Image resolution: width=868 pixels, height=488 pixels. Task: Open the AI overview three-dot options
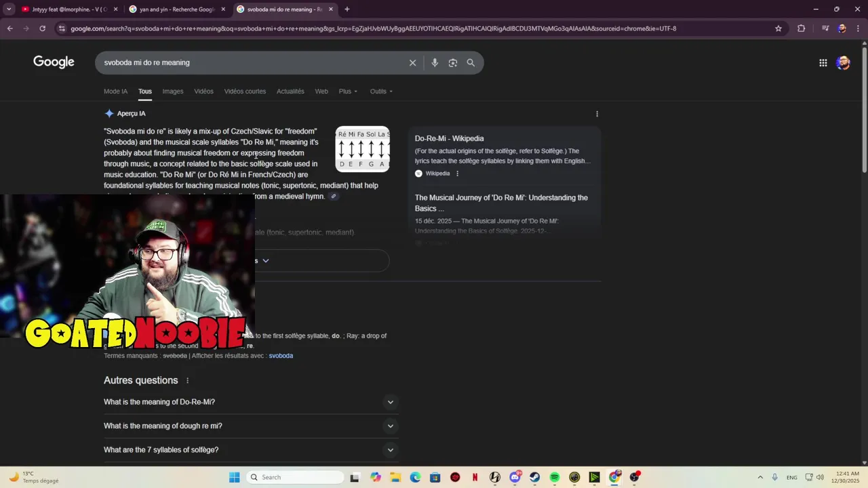click(x=597, y=114)
